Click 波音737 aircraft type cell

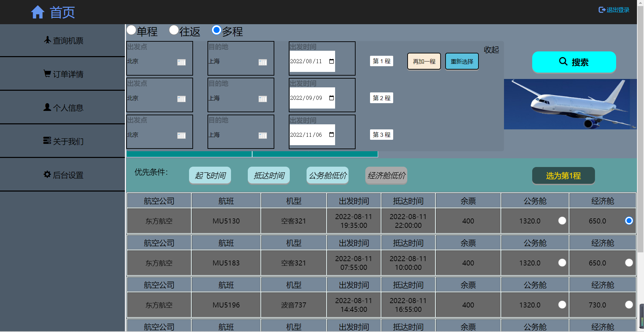[x=293, y=305]
